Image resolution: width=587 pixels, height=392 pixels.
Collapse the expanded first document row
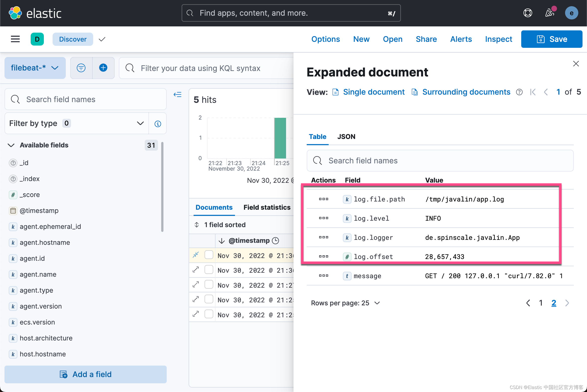click(196, 255)
